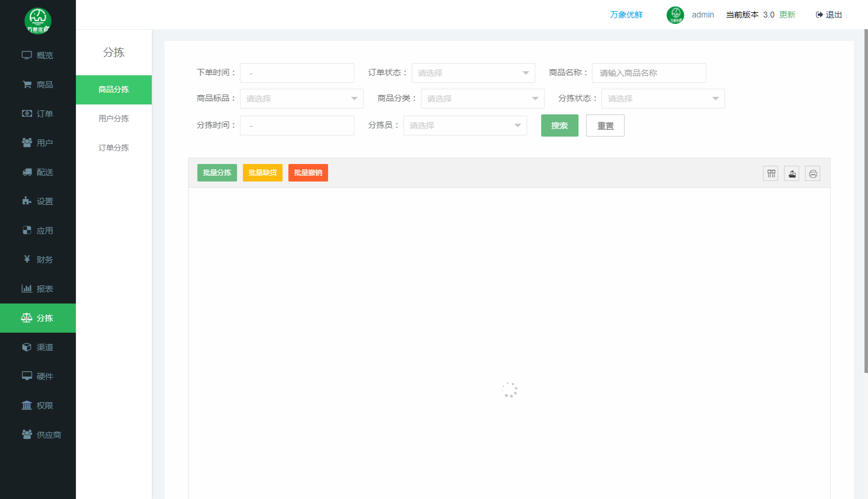Click the green 搜索 search button
This screenshot has width=868, height=499.
[x=559, y=125]
